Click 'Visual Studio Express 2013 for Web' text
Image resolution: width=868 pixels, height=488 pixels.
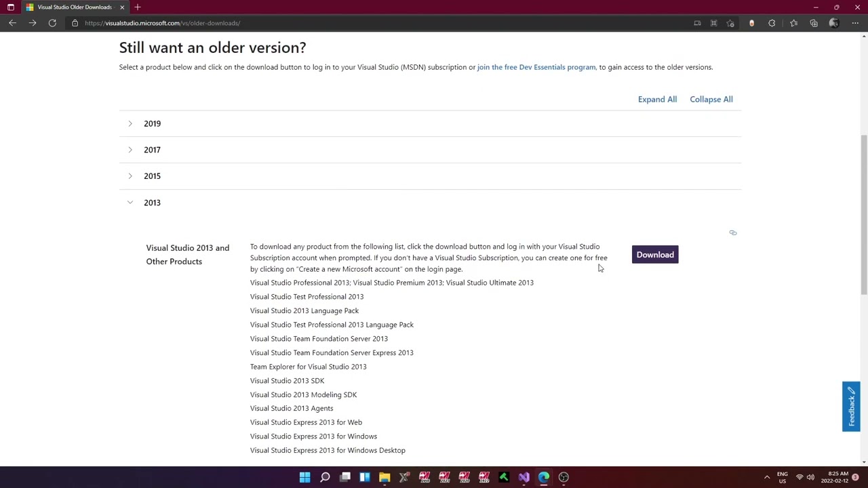pyautogui.click(x=306, y=422)
